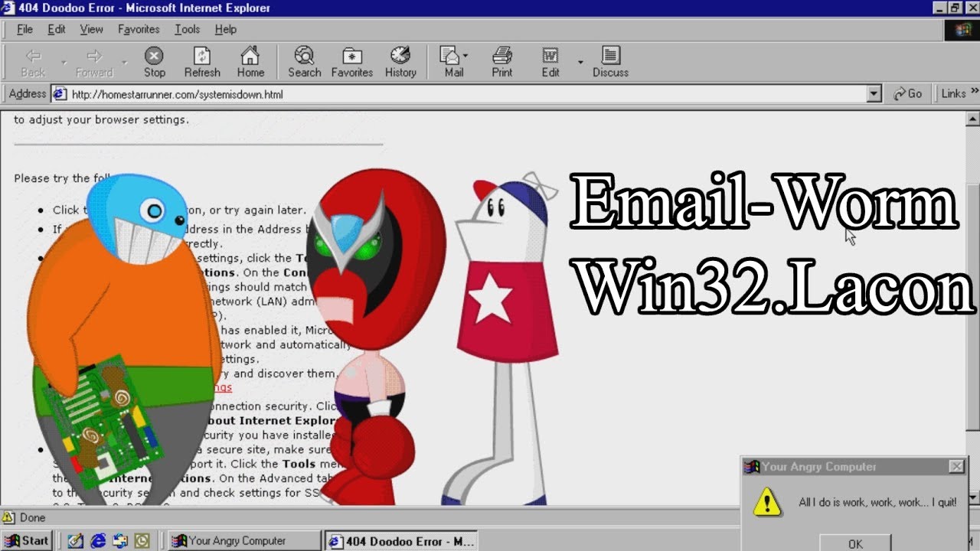The image size is (980, 551).
Task: Launch Internet Explorer from Quick Launch
Action: pos(98,540)
